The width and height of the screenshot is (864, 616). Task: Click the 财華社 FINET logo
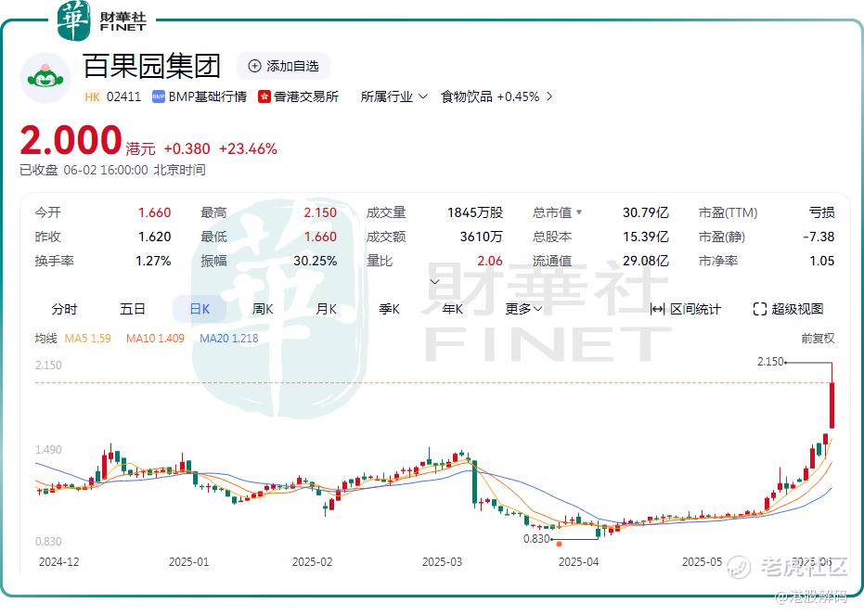(x=101, y=20)
